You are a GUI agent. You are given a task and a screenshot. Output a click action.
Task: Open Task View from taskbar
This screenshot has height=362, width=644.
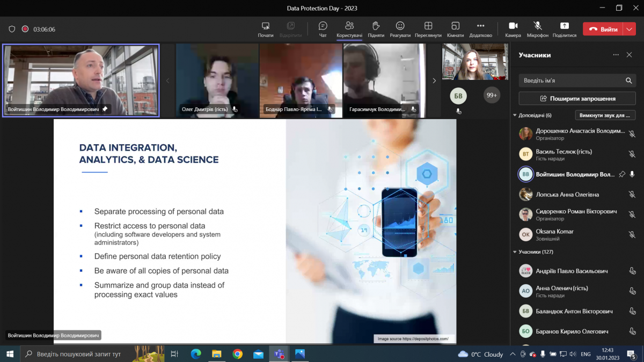174,354
